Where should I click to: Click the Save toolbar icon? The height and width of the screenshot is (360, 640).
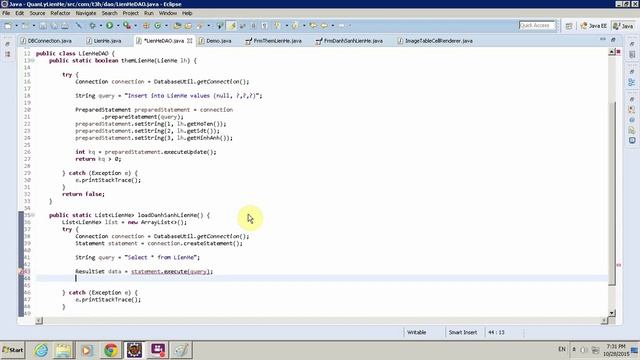pos(43,26)
